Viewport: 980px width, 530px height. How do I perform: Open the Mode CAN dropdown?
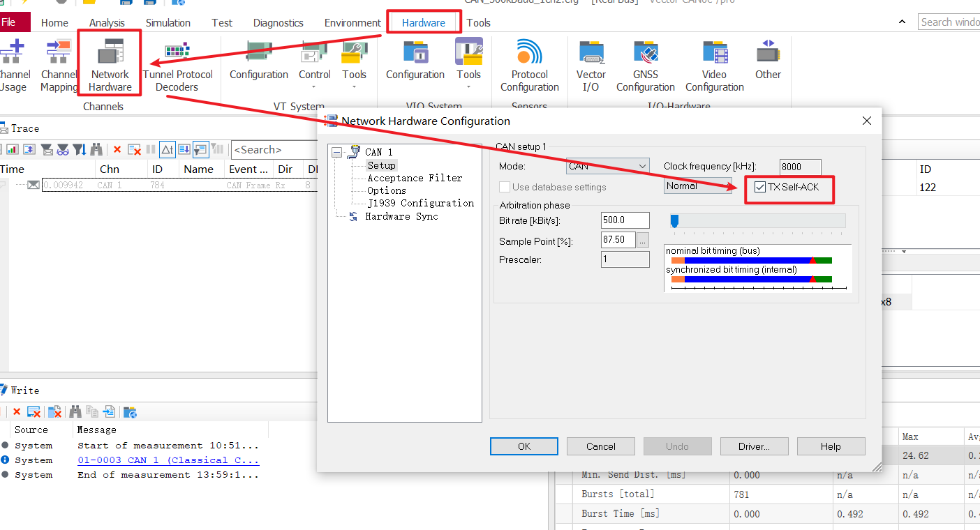tap(607, 166)
